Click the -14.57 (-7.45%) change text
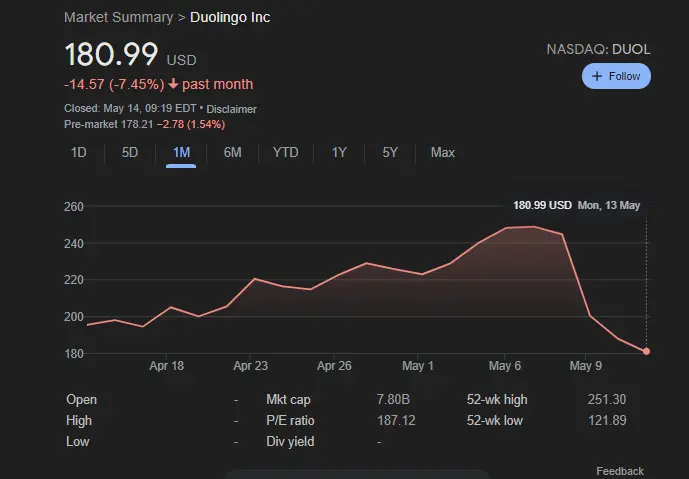The width and height of the screenshot is (689, 479). pos(114,84)
